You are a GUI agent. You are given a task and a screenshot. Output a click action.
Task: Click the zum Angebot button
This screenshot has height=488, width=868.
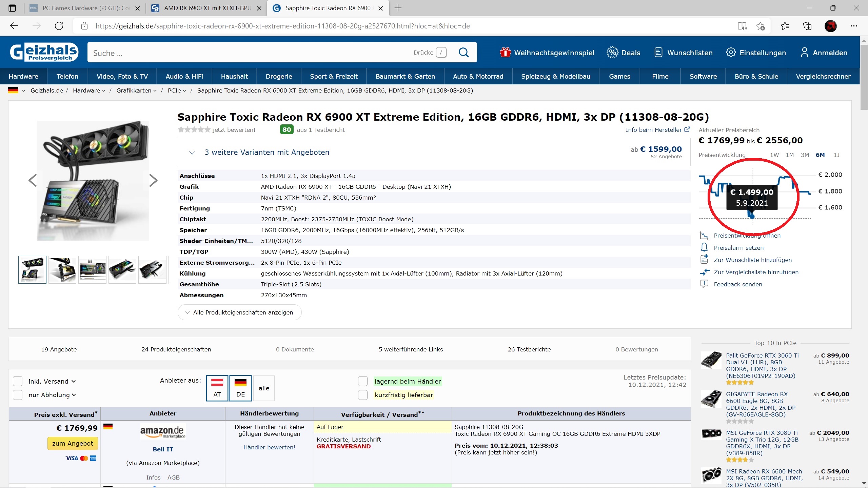coord(73,443)
